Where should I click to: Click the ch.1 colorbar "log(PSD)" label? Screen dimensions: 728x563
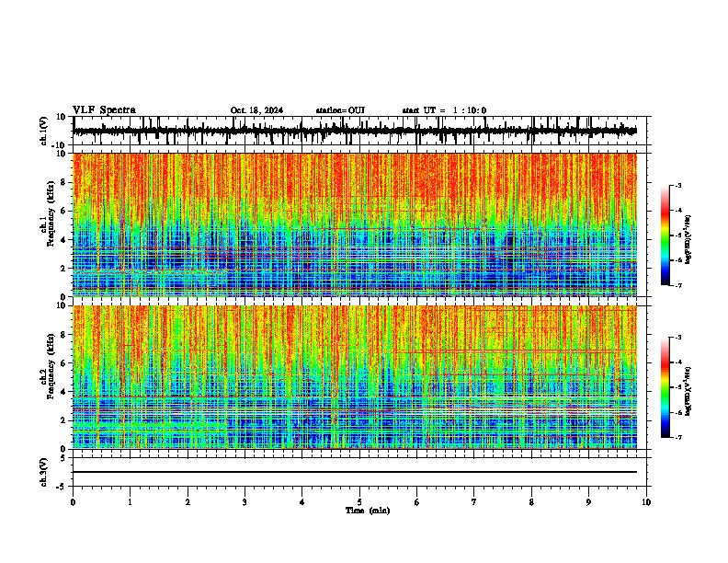point(688,239)
